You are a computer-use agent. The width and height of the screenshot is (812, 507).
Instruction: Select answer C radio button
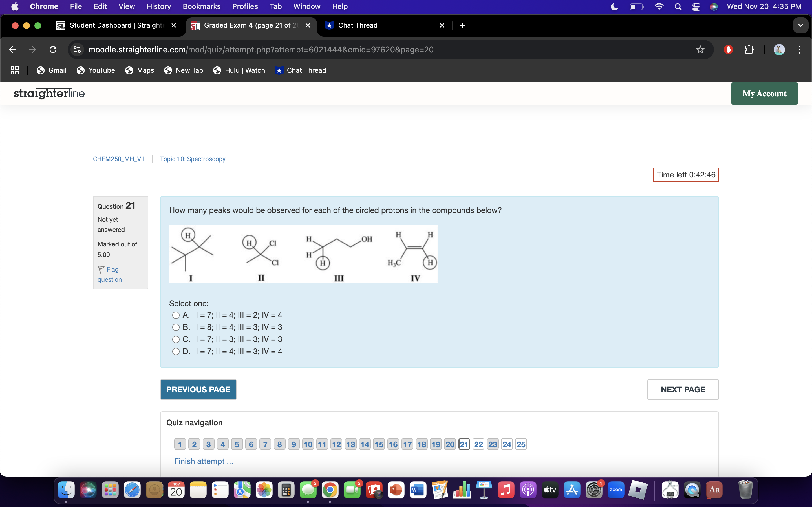(175, 339)
